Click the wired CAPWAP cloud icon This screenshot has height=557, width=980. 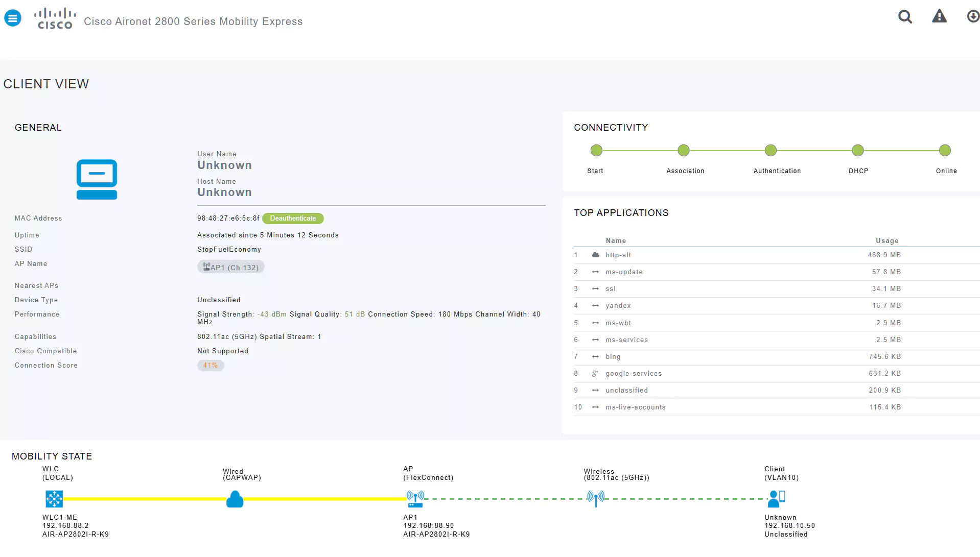pos(235,499)
